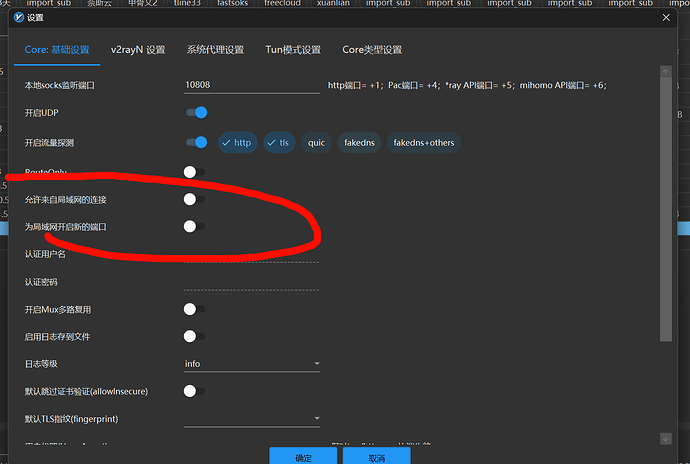Click the 取消 button
The height and width of the screenshot is (464, 690).
[x=377, y=457]
